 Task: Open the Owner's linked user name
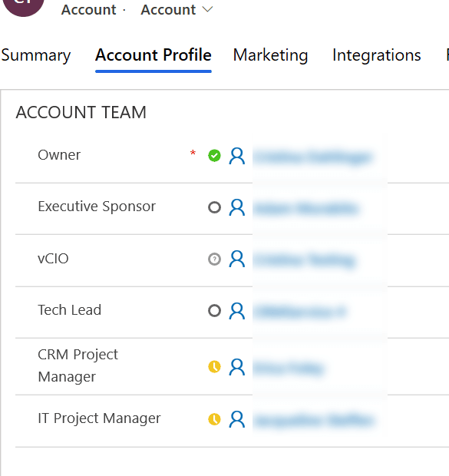click(x=312, y=157)
